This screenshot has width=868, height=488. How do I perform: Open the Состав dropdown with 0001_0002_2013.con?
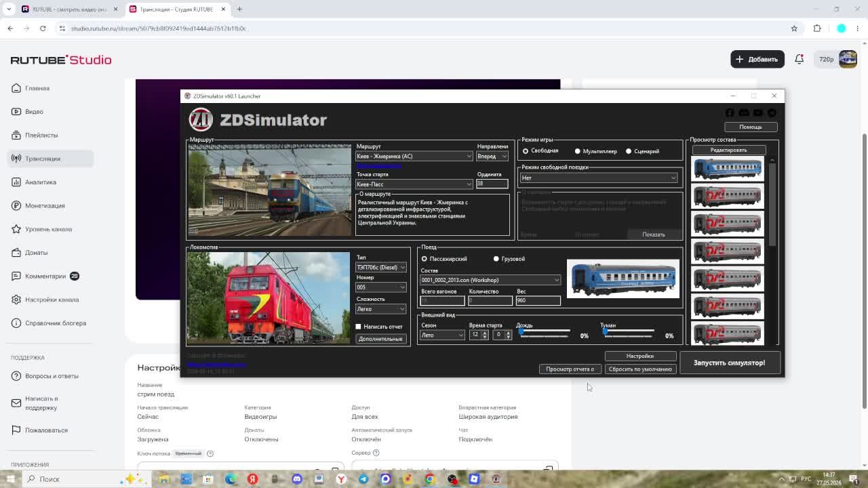pyautogui.click(x=490, y=280)
